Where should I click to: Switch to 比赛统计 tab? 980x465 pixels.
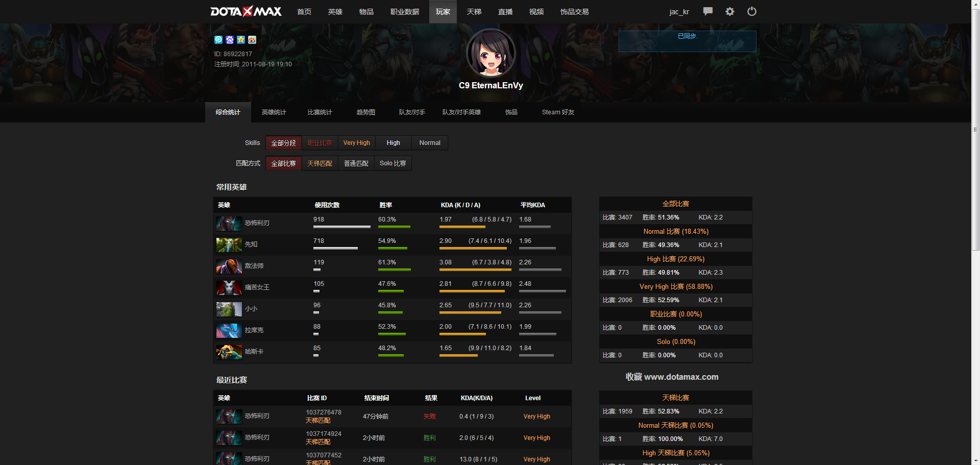320,112
